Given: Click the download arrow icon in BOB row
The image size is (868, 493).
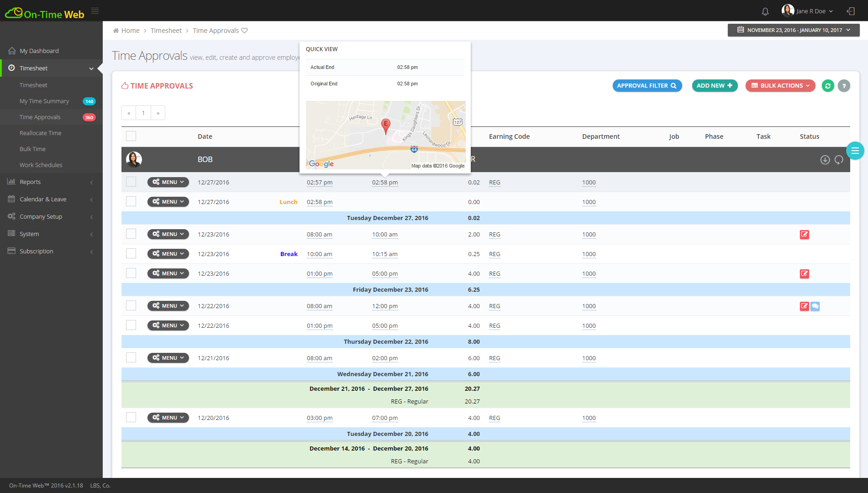Looking at the screenshot, I should [x=825, y=160].
